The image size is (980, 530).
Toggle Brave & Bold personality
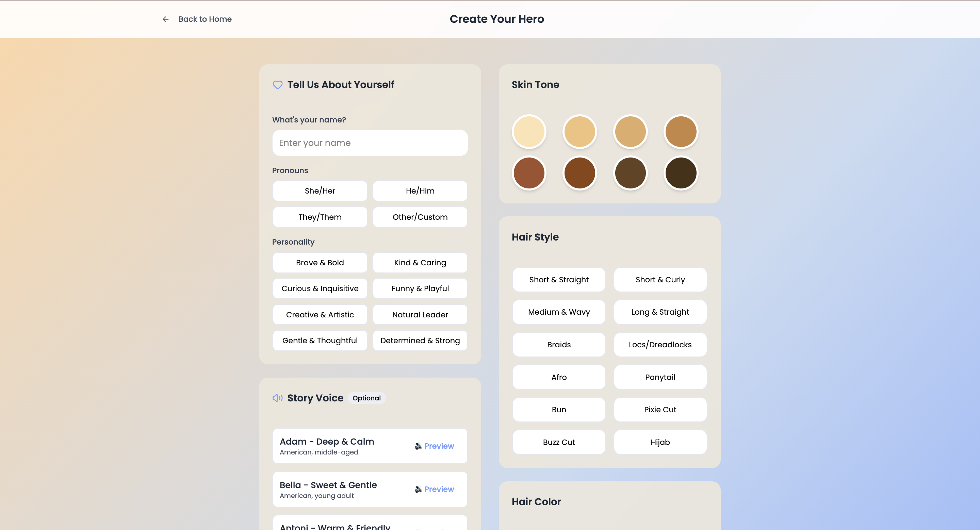point(320,263)
